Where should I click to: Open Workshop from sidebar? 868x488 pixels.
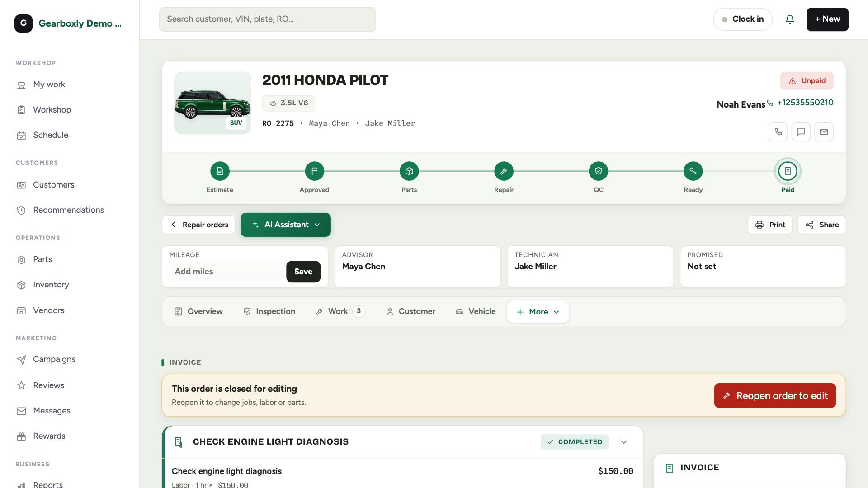[x=52, y=110]
